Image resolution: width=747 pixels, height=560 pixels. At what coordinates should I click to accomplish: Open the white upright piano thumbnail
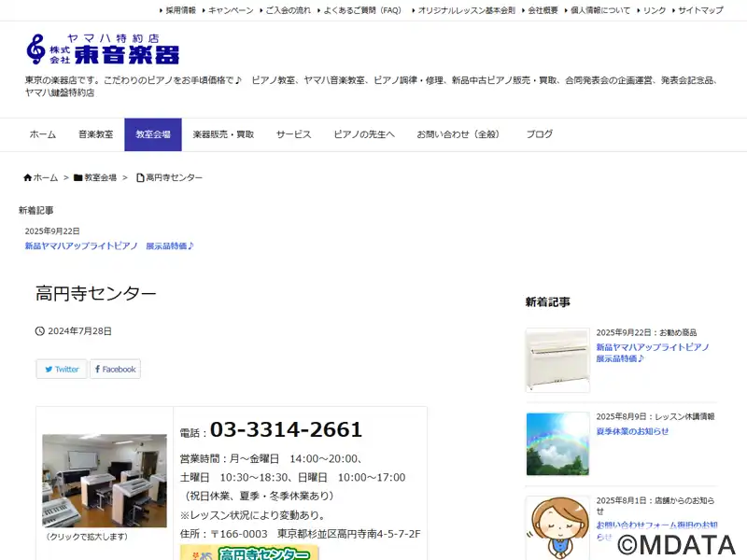pos(557,359)
